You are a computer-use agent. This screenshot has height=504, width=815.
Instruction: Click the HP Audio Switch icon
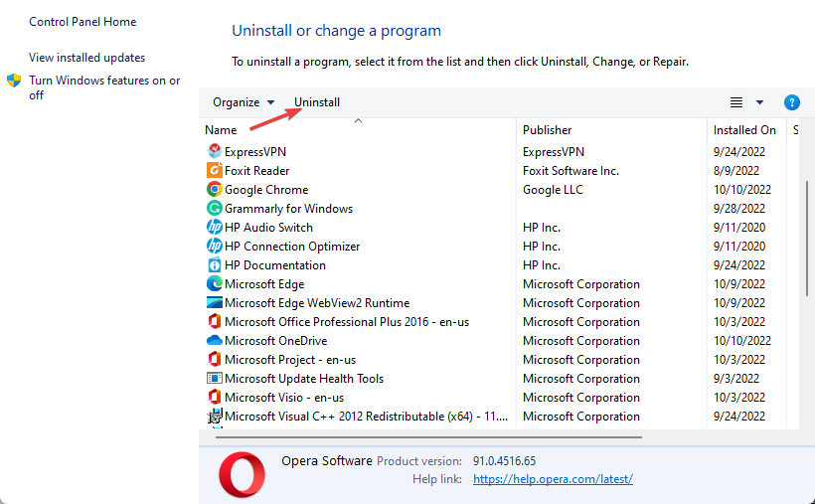pyautogui.click(x=214, y=228)
